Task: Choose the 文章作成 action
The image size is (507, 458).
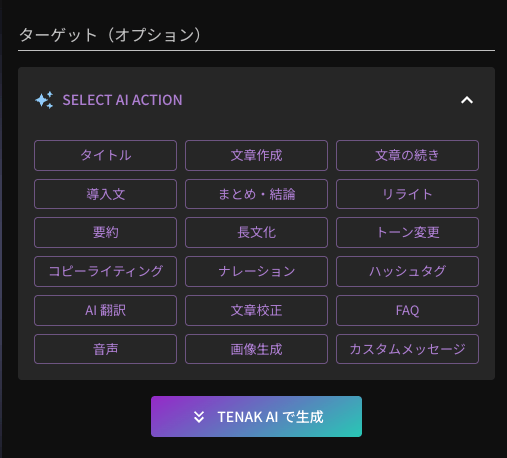Action: 256,155
